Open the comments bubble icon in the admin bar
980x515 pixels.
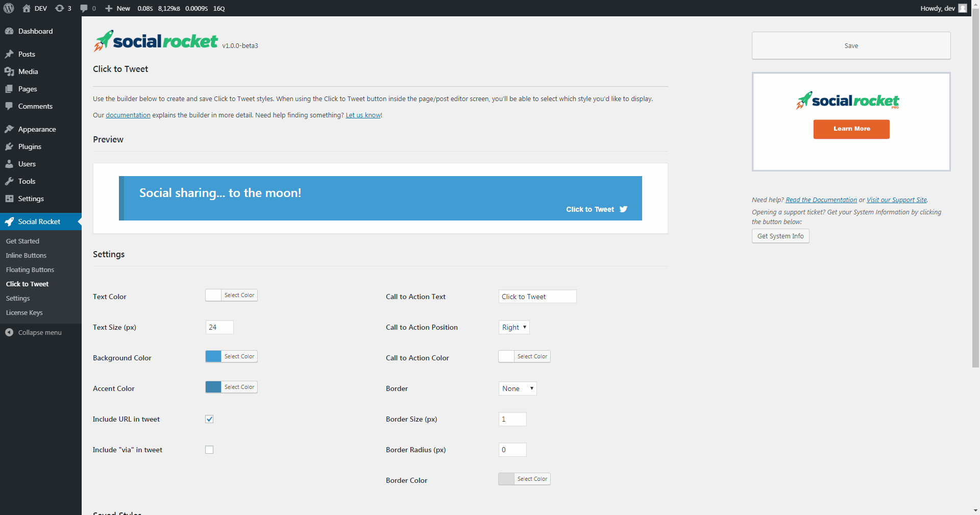click(84, 8)
